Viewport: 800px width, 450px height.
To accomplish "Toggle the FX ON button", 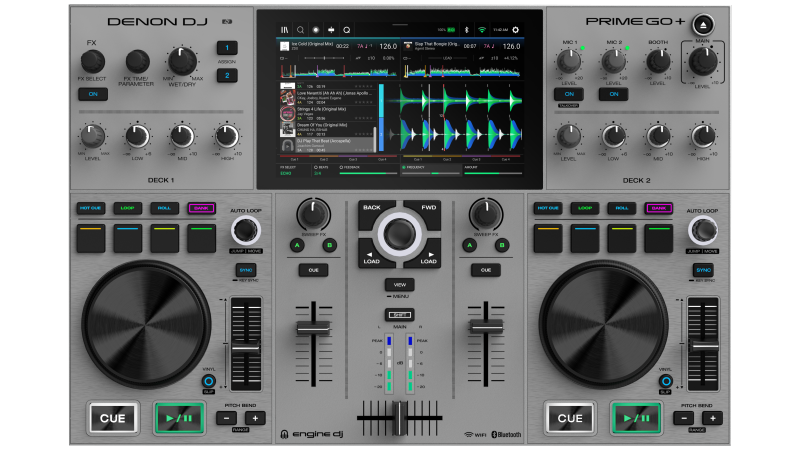I will click(x=93, y=94).
